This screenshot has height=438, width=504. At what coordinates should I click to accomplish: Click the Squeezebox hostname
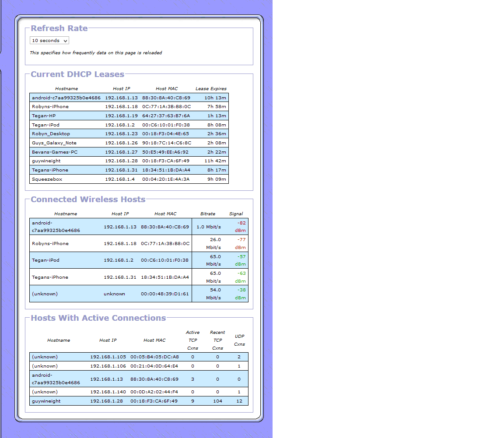[47, 179]
